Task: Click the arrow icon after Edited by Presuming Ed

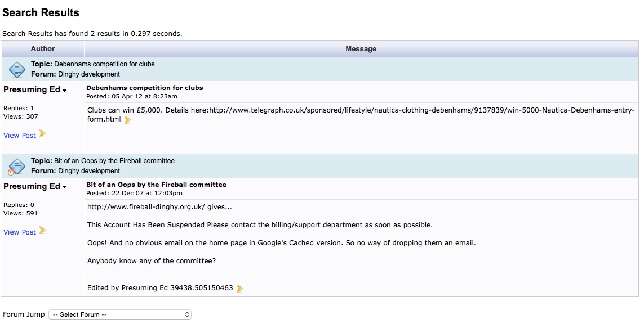Action: (240, 288)
